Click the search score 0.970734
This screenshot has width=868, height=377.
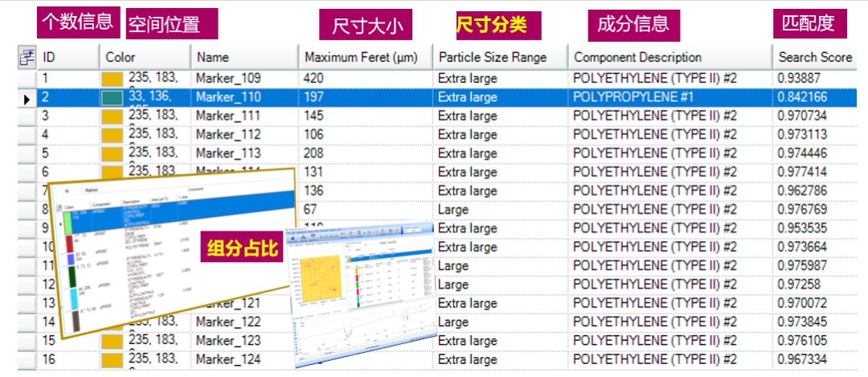pyautogui.click(x=803, y=117)
